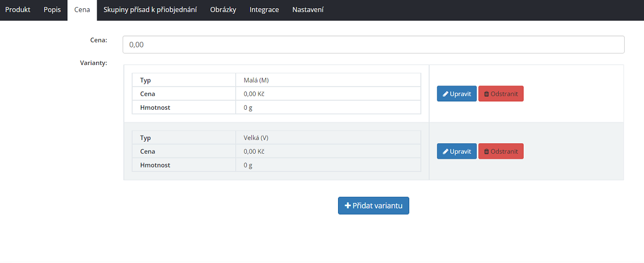Image resolution: width=644 pixels, height=263 pixels.
Task: Click the Malá (M) type cell
Action: [328, 80]
